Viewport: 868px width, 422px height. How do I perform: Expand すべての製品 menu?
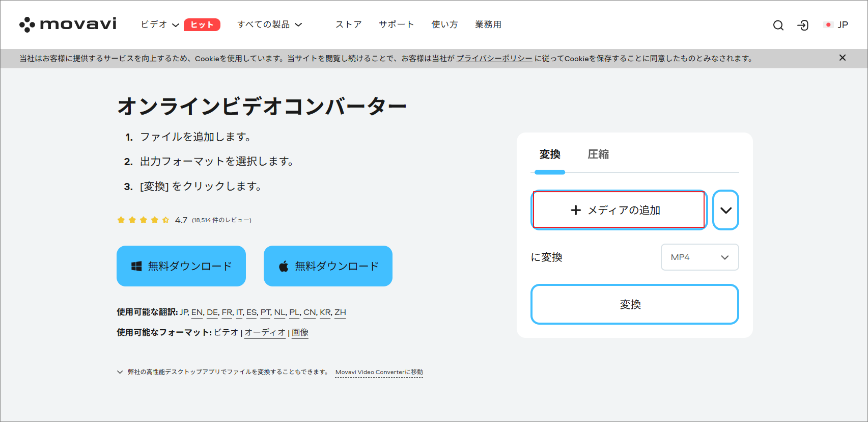pyautogui.click(x=270, y=24)
